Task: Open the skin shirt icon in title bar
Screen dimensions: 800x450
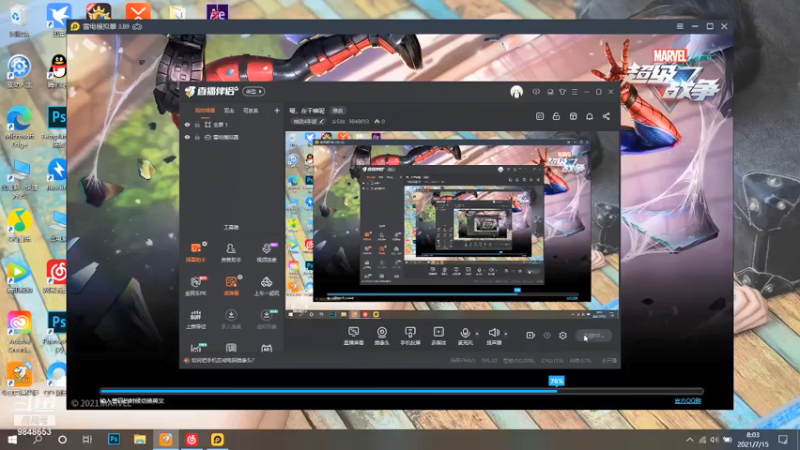Action: coord(562,92)
